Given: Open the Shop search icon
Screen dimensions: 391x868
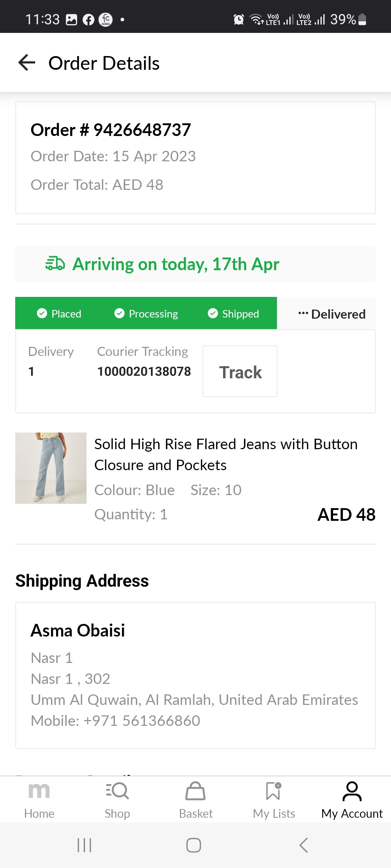Looking at the screenshot, I should click(117, 791).
